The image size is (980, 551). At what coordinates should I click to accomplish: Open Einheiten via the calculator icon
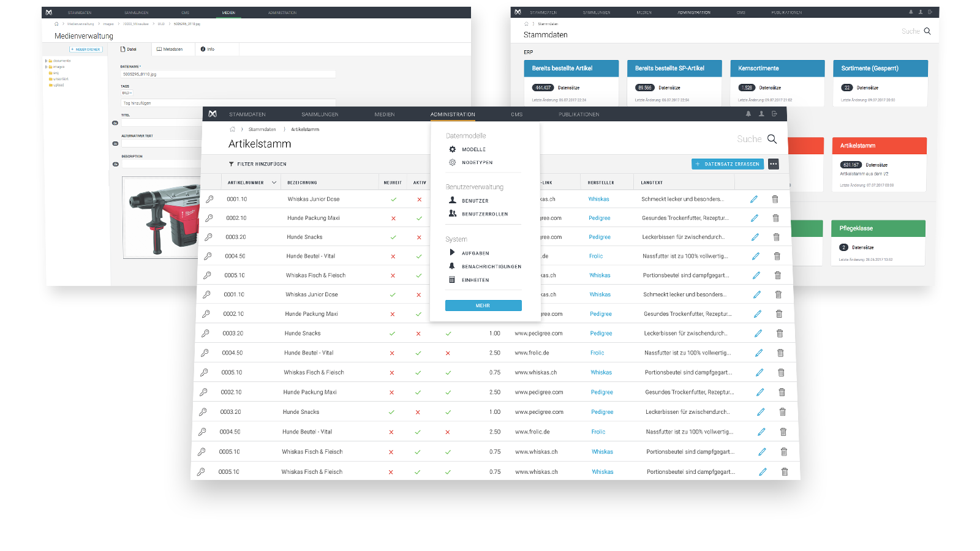click(x=453, y=280)
